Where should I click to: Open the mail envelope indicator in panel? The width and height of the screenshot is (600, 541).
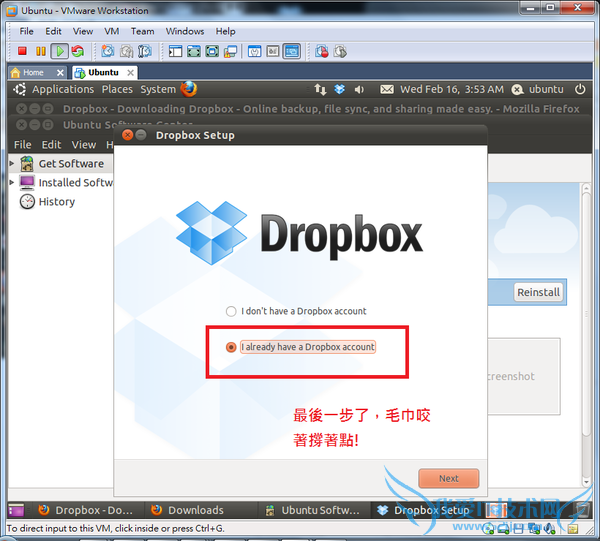click(x=386, y=90)
